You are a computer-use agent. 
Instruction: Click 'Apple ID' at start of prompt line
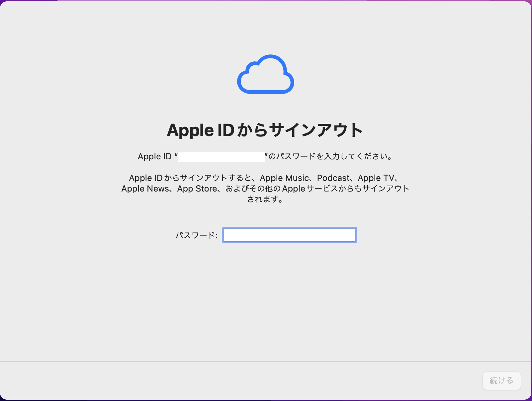tap(154, 156)
